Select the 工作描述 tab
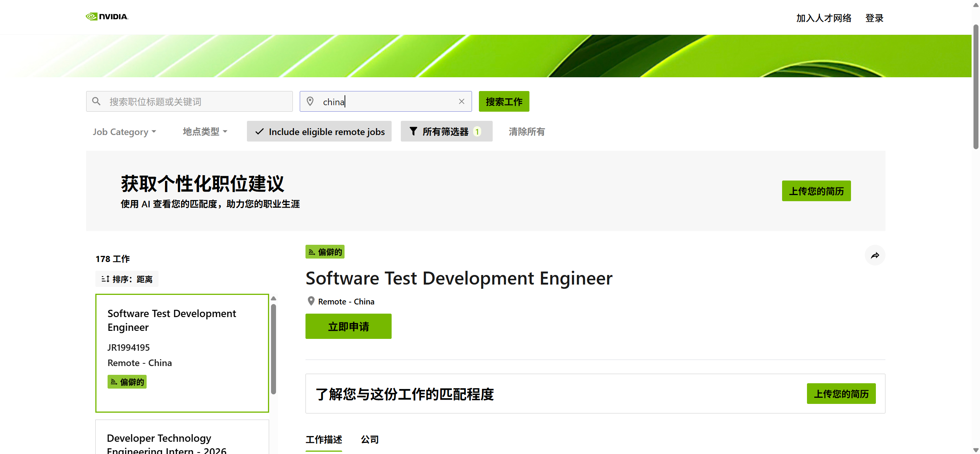Screen dimensions: 980x454 [323, 439]
